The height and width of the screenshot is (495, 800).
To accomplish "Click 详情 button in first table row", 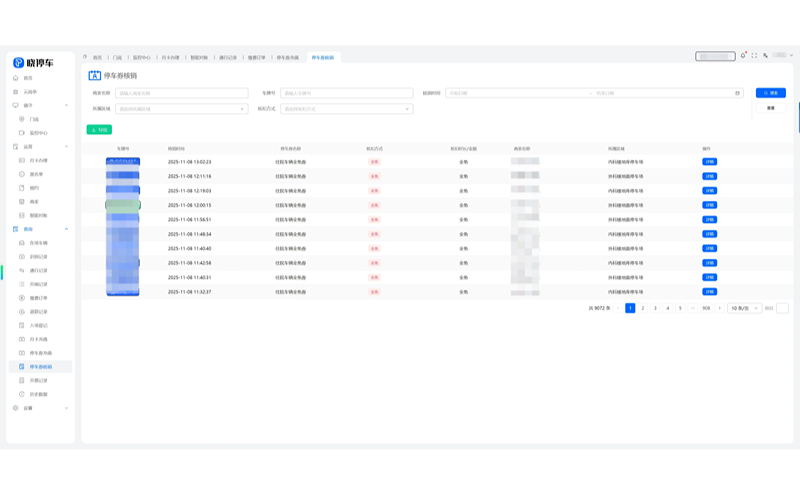I will pyautogui.click(x=709, y=161).
